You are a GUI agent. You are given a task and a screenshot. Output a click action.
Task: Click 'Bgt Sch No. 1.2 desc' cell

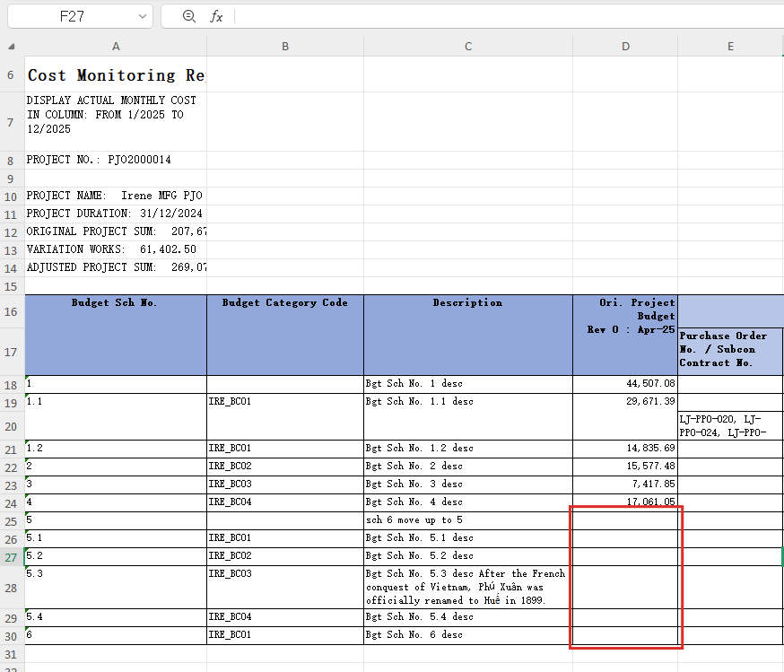[x=468, y=449]
